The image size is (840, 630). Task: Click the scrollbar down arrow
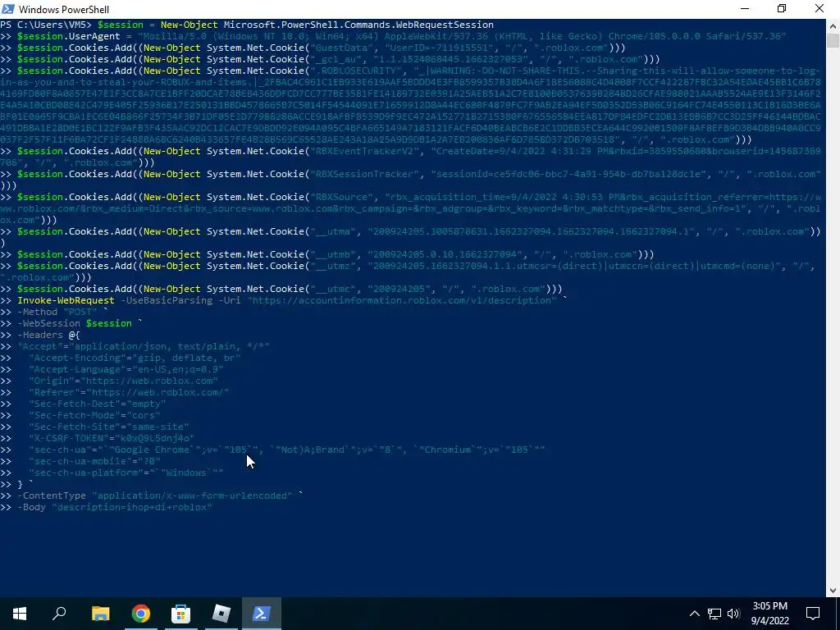tap(833, 591)
